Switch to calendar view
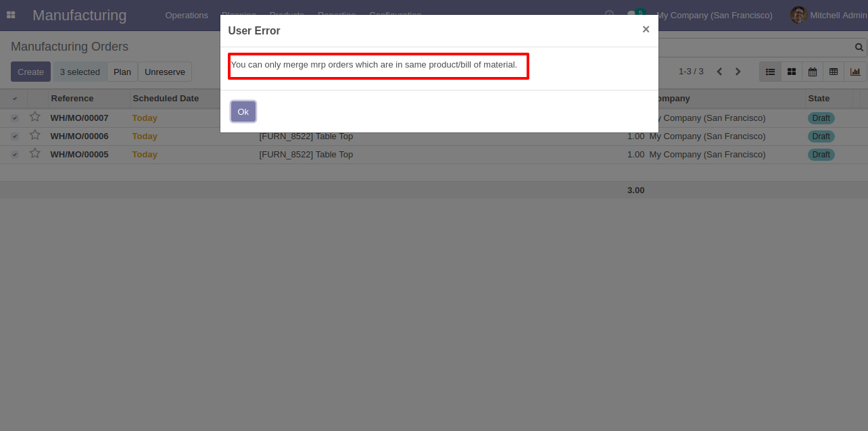This screenshot has height=431, width=868. [813, 72]
